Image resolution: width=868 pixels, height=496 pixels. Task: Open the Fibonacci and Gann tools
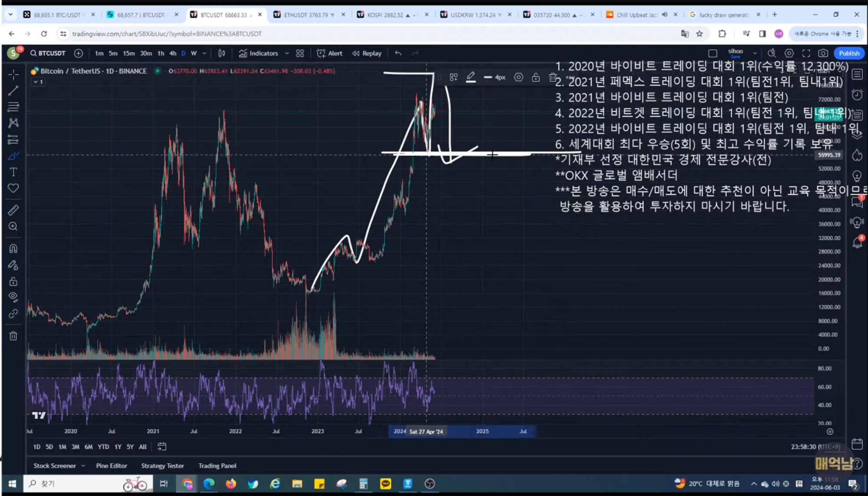point(13,107)
